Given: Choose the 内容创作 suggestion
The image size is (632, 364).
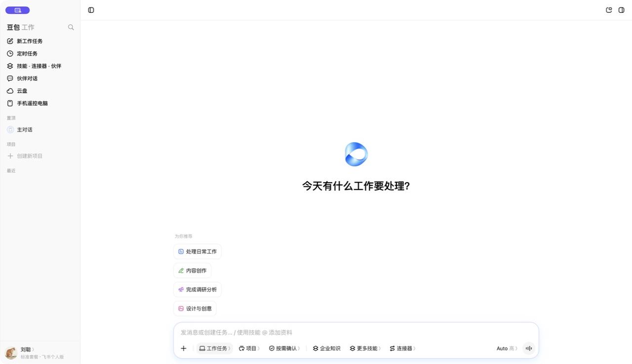Looking at the screenshot, I should 193,271.
